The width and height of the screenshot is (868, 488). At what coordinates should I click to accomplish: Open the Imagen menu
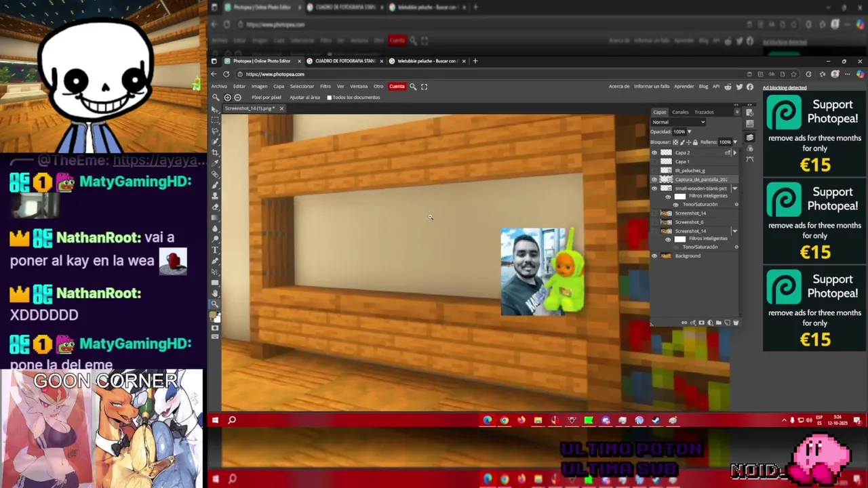click(x=259, y=87)
